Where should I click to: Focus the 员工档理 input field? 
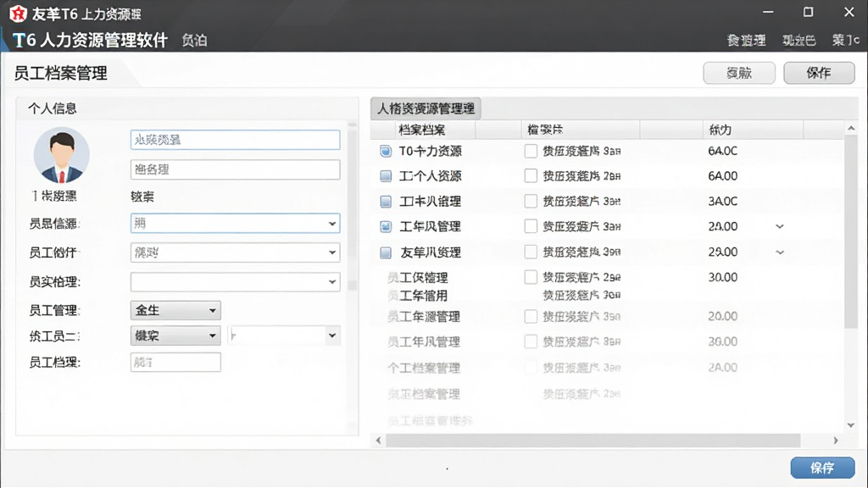click(175, 363)
